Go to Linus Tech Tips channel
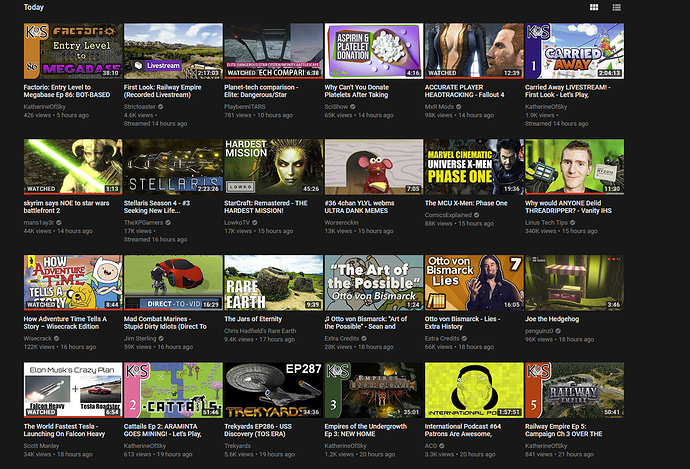 547,222
